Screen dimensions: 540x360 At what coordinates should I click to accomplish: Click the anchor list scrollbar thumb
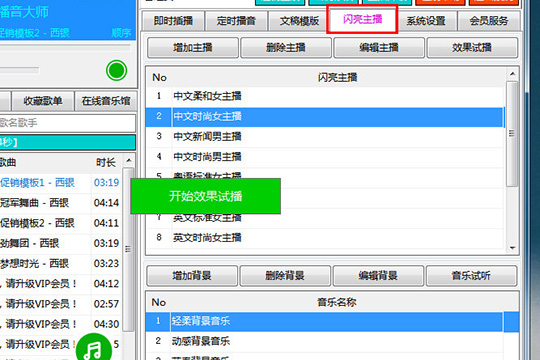coord(512,134)
